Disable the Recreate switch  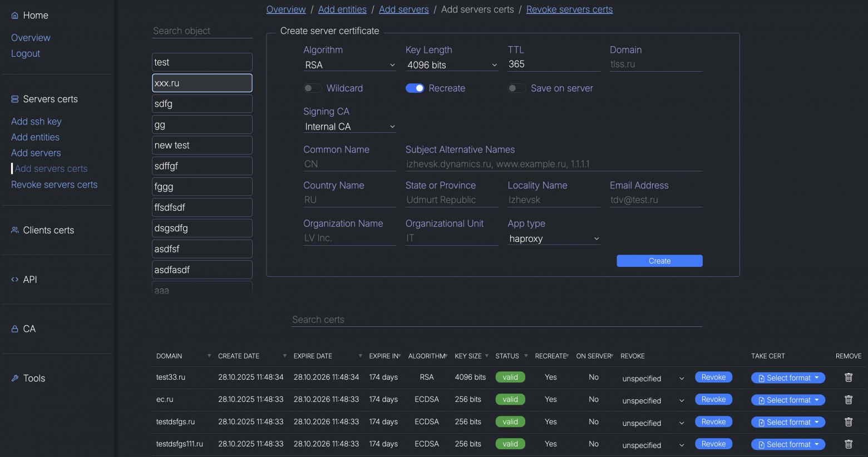point(415,88)
